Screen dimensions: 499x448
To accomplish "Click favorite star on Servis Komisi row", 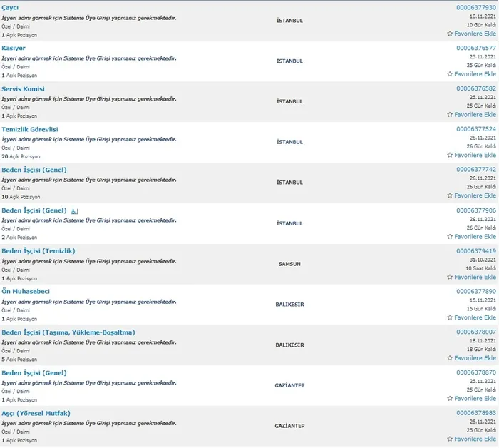I will (x=449, y=115).
